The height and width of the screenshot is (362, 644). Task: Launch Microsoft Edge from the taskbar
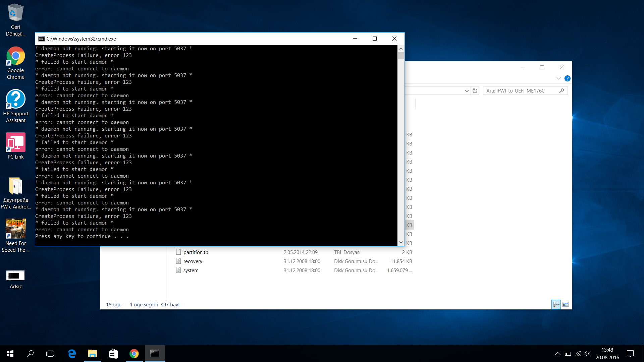72,354
